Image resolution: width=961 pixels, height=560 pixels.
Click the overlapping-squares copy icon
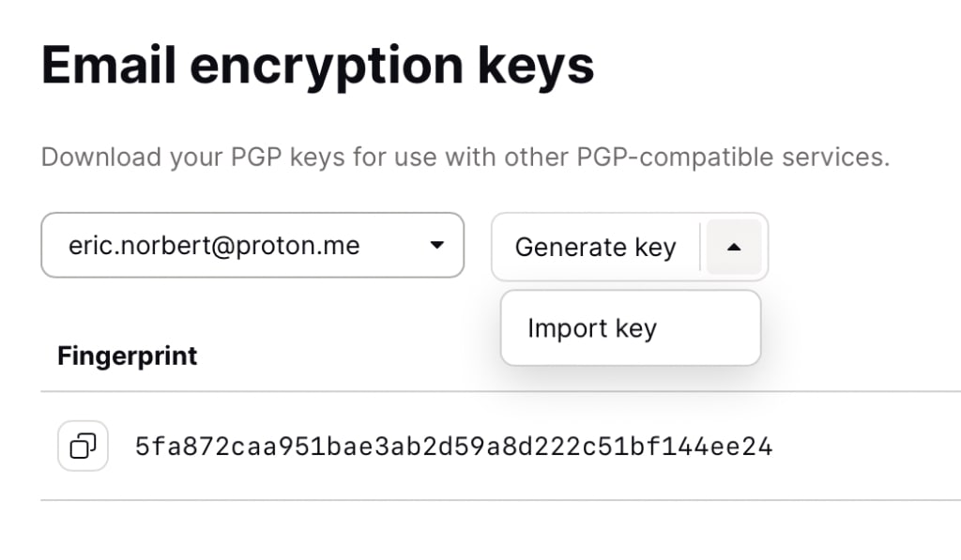(83, 446)
